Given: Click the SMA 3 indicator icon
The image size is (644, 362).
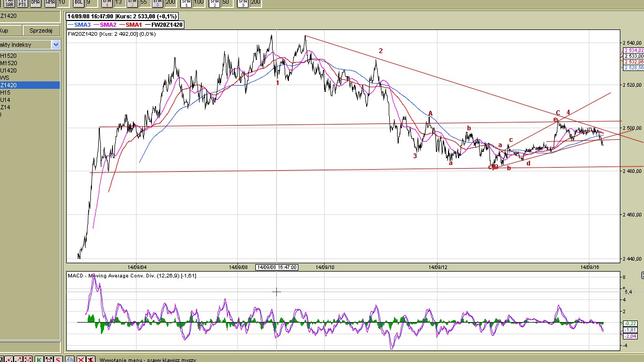Looking at the screenshot, I should click(x=242, y=3).
